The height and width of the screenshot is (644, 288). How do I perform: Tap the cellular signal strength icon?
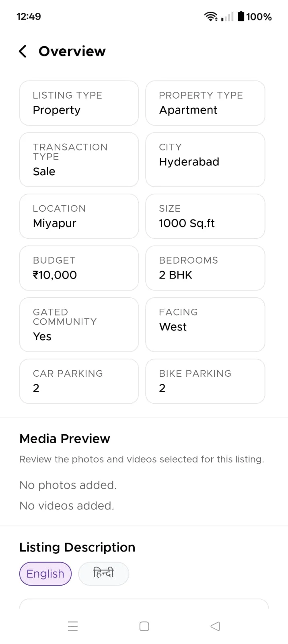click(227, 17)
